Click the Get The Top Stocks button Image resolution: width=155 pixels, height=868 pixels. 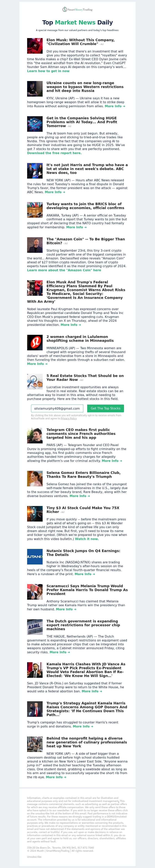click(106, 408)
